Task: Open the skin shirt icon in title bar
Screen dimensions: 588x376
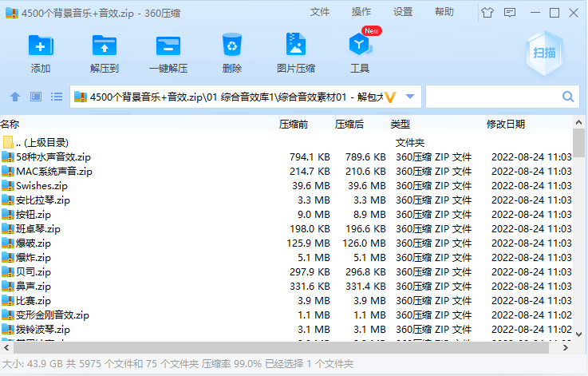Action: click(487, 13)
